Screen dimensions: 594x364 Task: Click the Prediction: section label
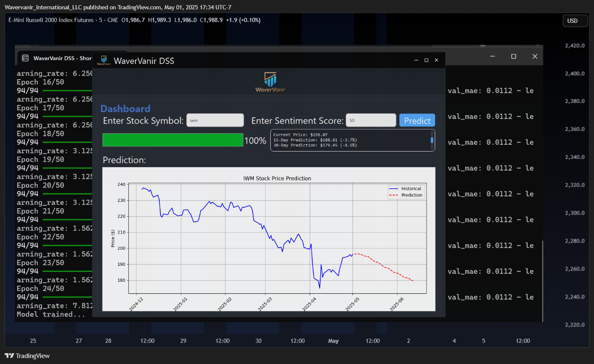[124, 160]
